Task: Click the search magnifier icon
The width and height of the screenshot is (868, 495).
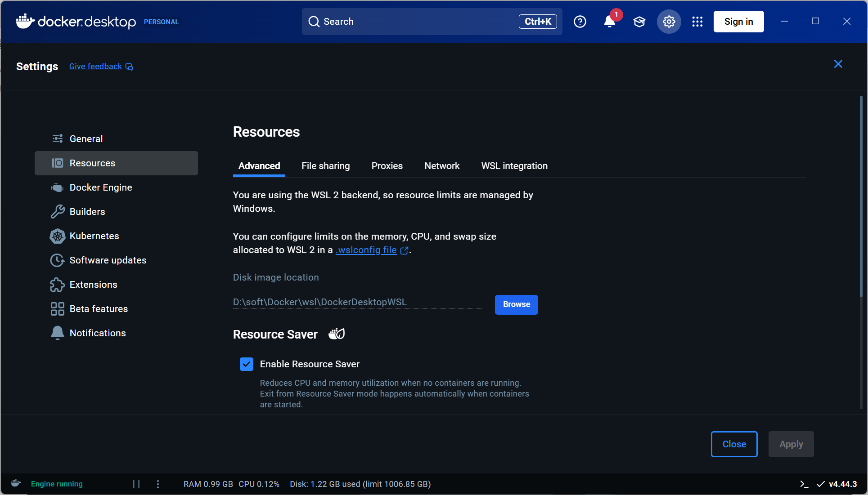Action: point(314,22)
